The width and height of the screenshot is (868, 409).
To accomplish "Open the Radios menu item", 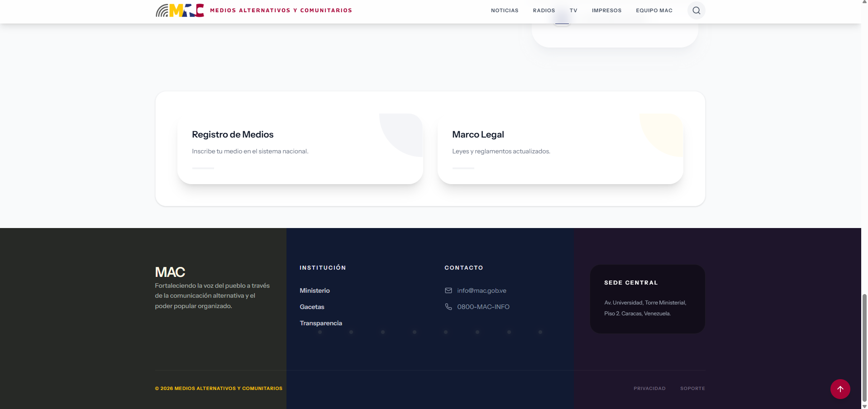I will tap(544, 10).
